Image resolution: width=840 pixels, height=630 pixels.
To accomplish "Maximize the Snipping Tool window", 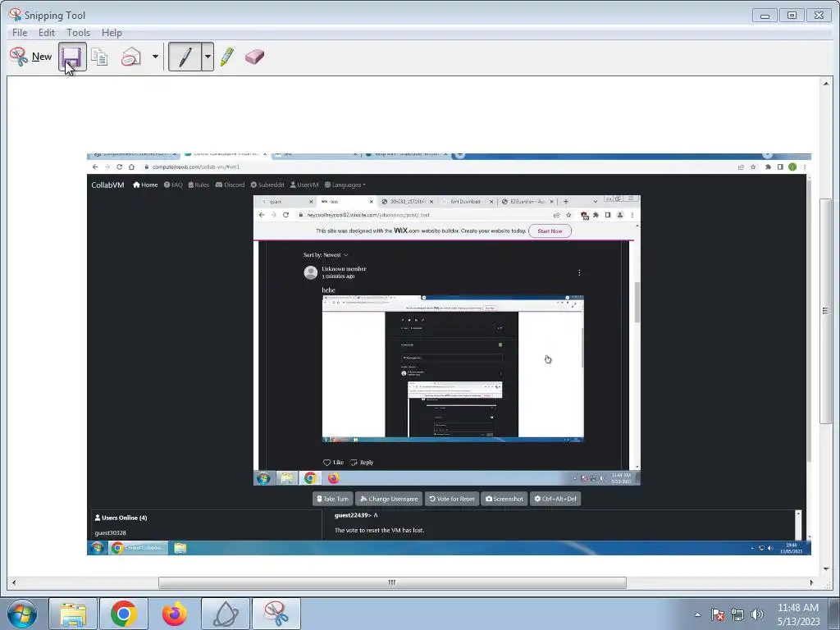I will point(792,16).
